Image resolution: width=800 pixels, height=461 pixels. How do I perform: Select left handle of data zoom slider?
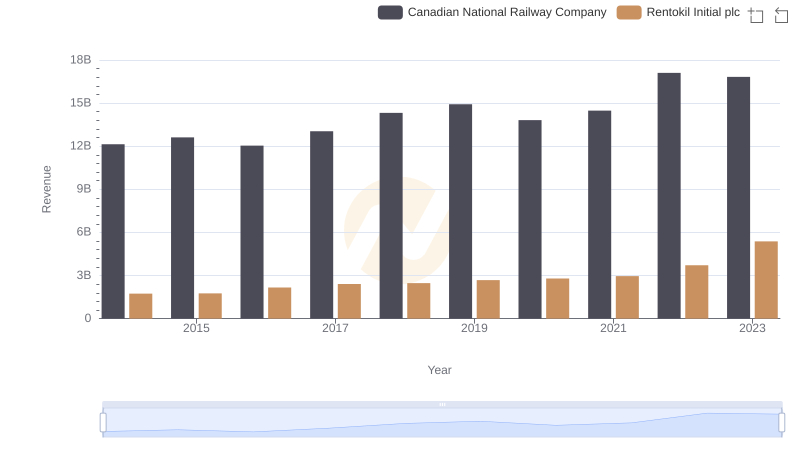pyautogui.click(x=103, y=423)
